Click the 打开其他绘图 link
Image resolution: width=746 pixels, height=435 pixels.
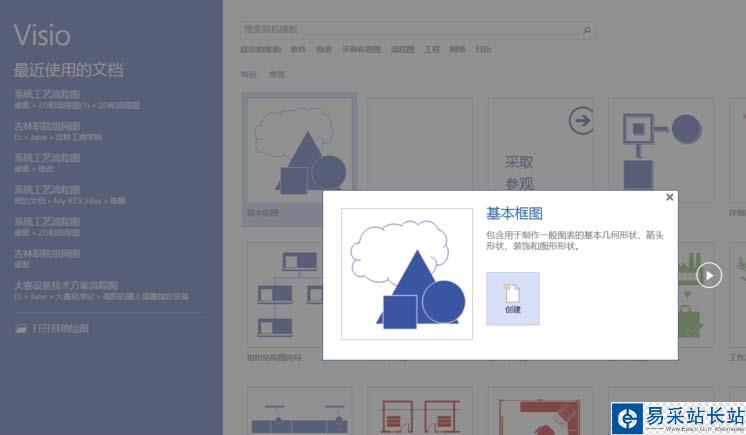click(x=60, y=328)
